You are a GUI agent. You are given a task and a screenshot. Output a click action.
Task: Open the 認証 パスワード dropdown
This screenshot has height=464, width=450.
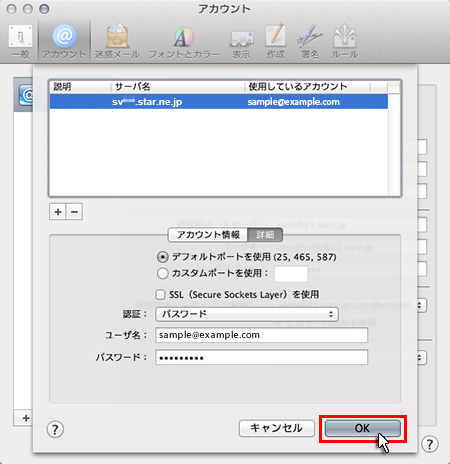point(247,314)
